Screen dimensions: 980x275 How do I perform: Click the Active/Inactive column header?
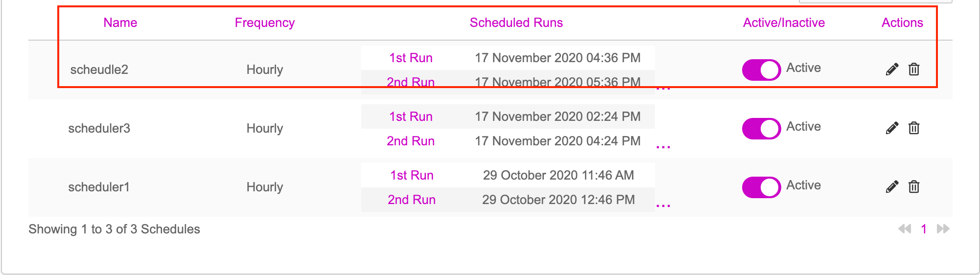(784, 23)
